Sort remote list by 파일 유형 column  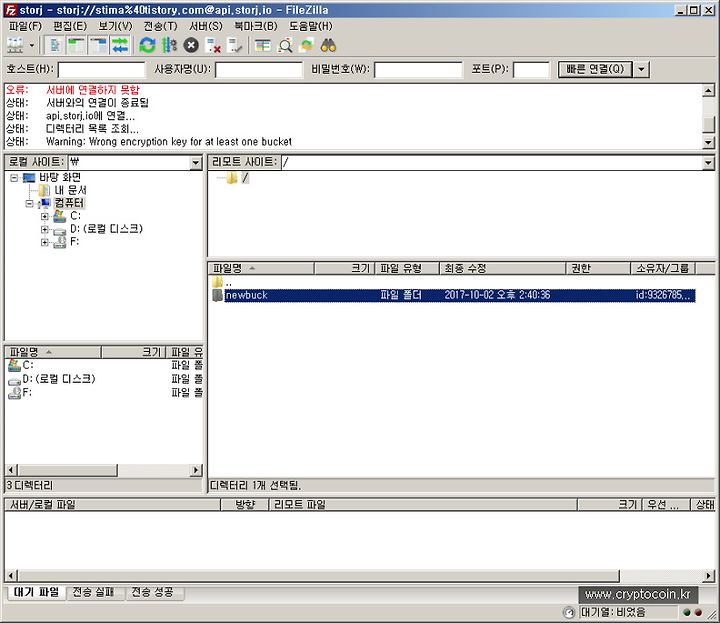[407, 269]
